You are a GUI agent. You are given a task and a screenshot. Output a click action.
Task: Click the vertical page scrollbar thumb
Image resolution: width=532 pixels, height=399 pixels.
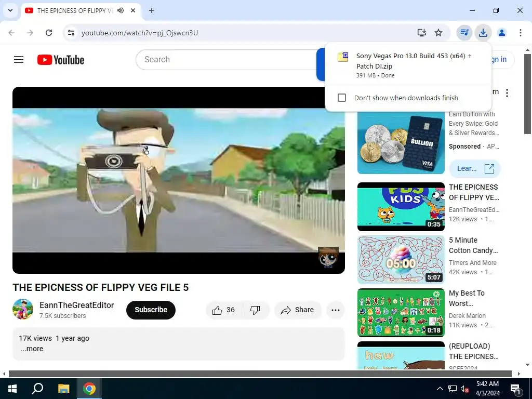coord(527,94)
